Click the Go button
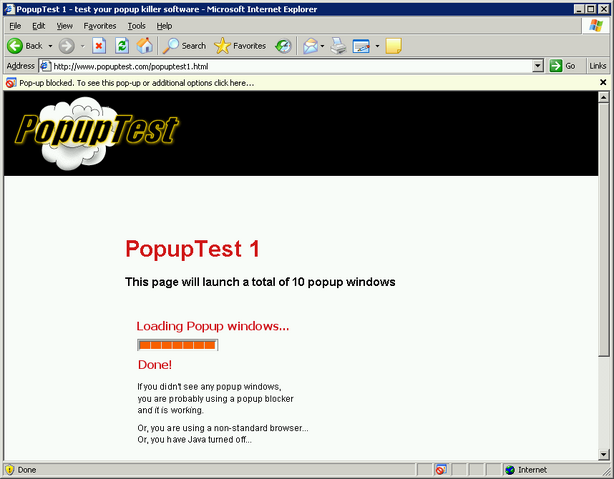The image size is (614, 479). coord(562,66)
